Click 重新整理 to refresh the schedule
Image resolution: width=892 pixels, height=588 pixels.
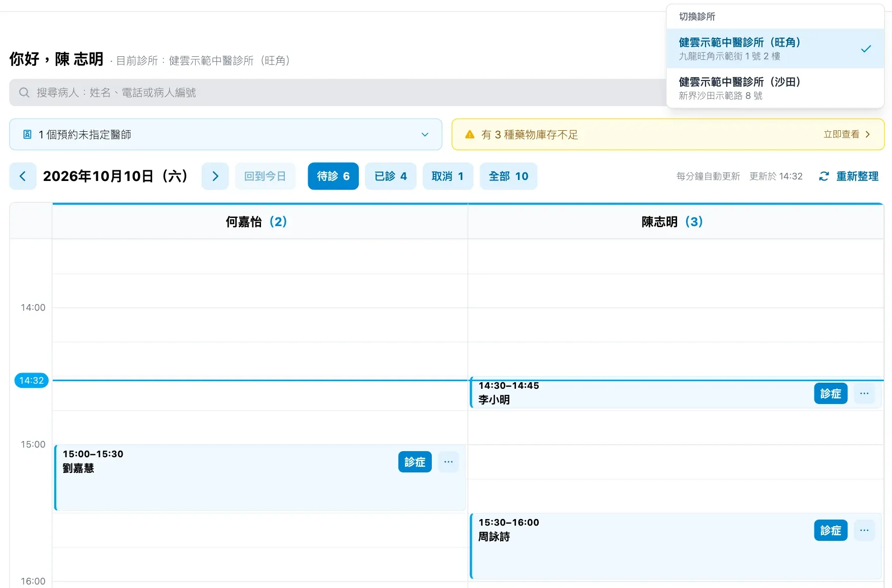[849, 176]
